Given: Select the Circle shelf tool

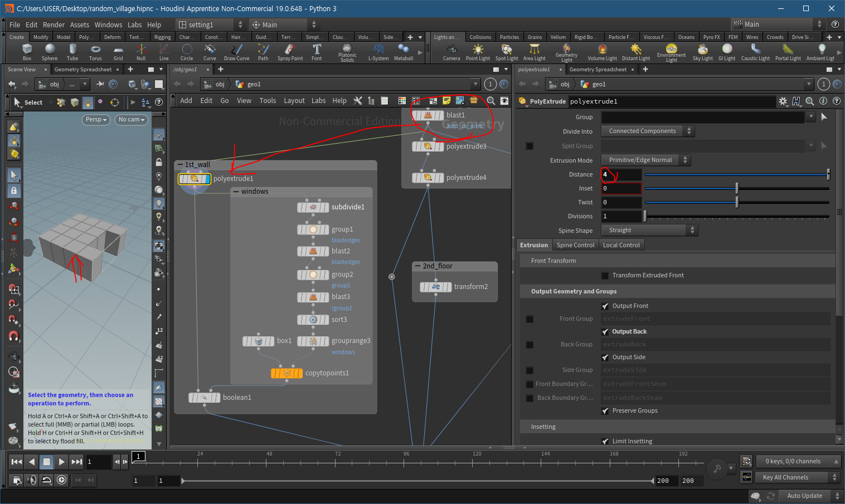Looking at the screenshot, I should 187,52.
